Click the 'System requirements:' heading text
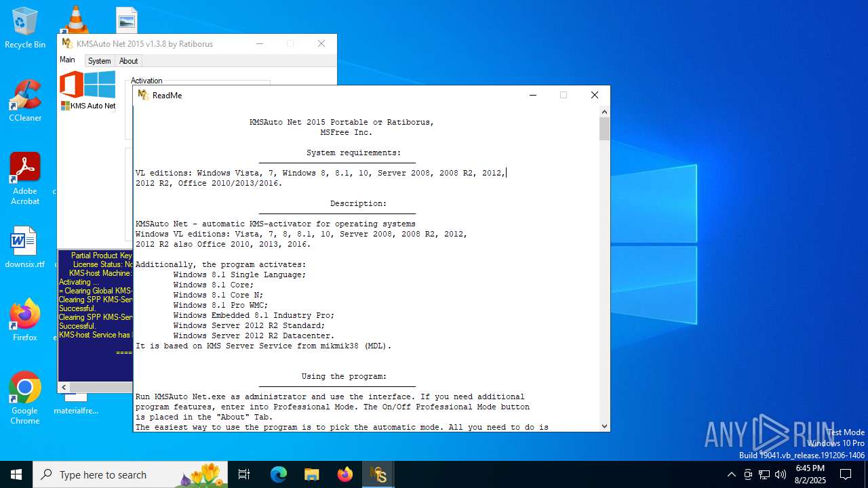868x488 pixels. [x=353, y=152]
